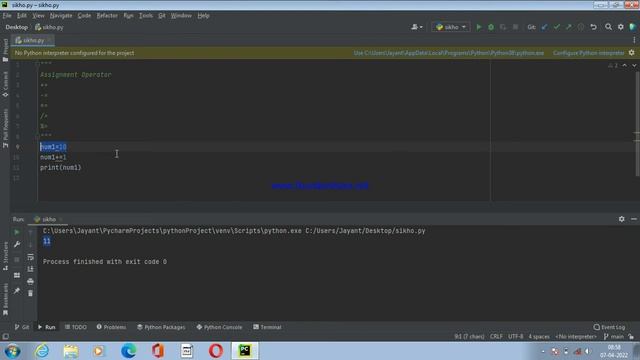Click the gear on the interpreter warning bar

tap(631, 53)
